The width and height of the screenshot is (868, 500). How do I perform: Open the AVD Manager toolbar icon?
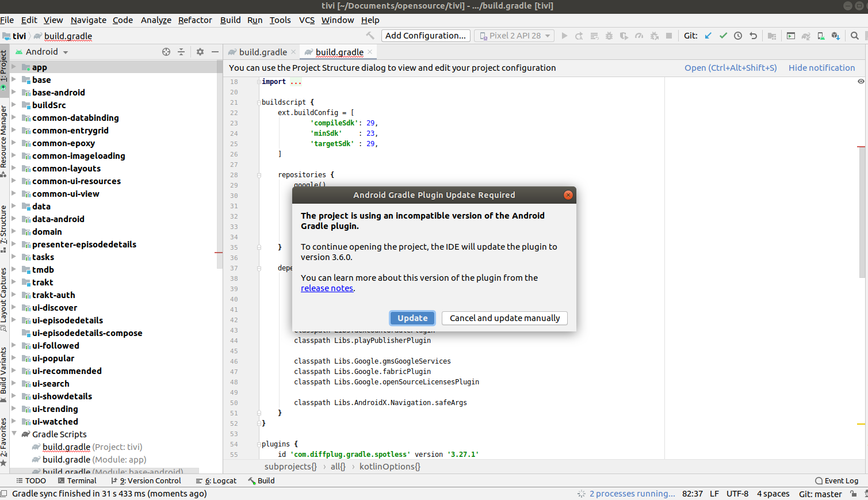tap(821, 36)
